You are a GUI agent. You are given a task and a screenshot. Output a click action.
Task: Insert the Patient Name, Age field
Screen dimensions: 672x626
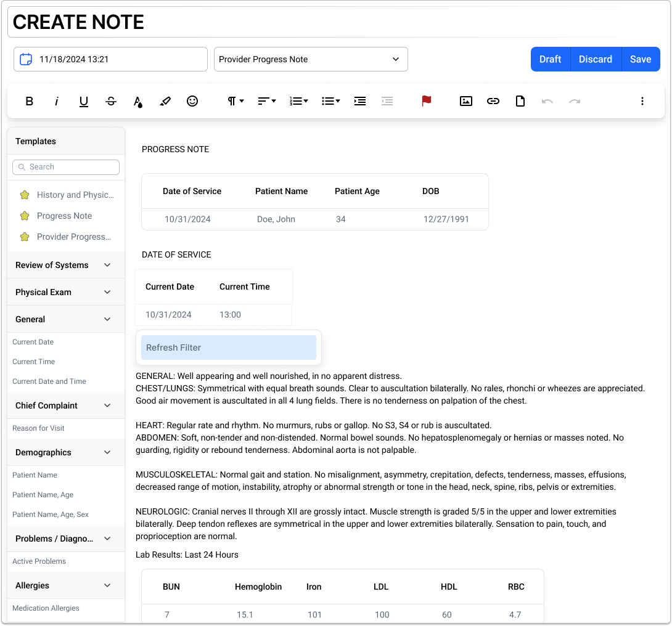click(43, 495)
